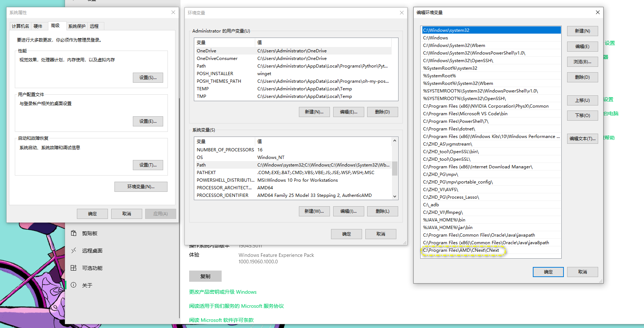The image size is (644, 328).
Task: Select C:\ZHD_VI\ffmpeg\ path entry
Action: point(491,212)
